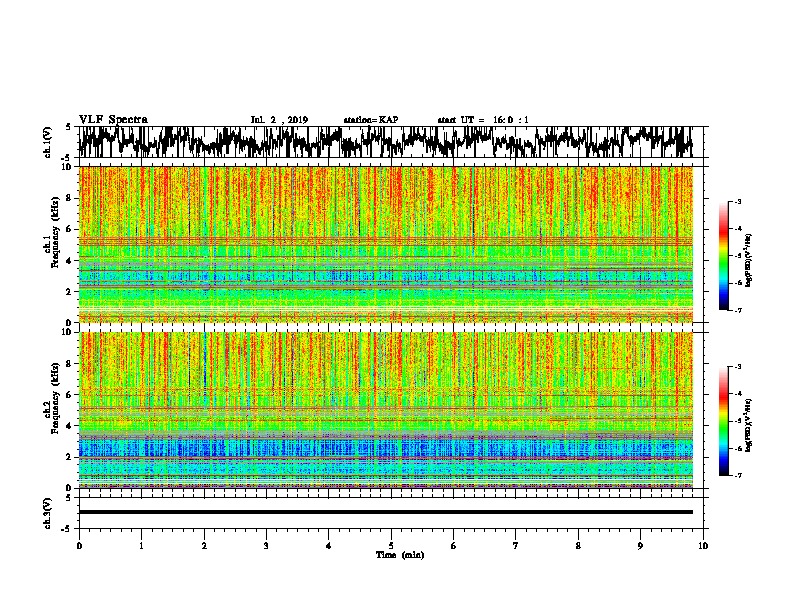Click the ch.3(V) axis label

coord(48,513)
